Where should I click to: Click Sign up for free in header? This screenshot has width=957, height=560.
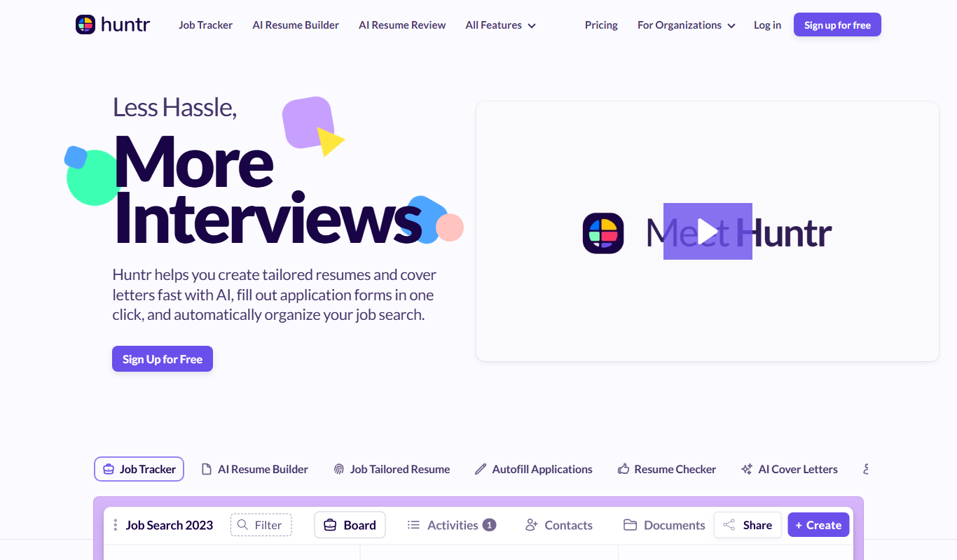pyautogui.click(x=837, y=24)
